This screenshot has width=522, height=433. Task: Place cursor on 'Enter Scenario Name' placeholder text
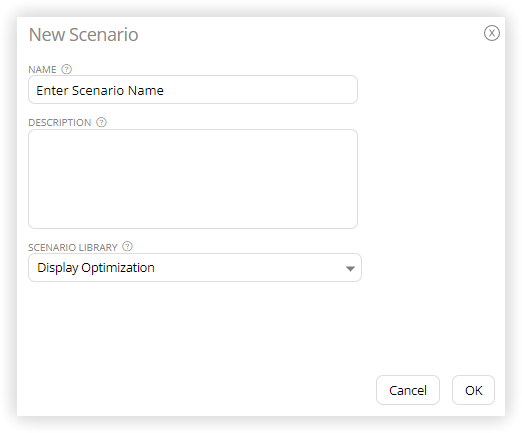pos(100,90)
